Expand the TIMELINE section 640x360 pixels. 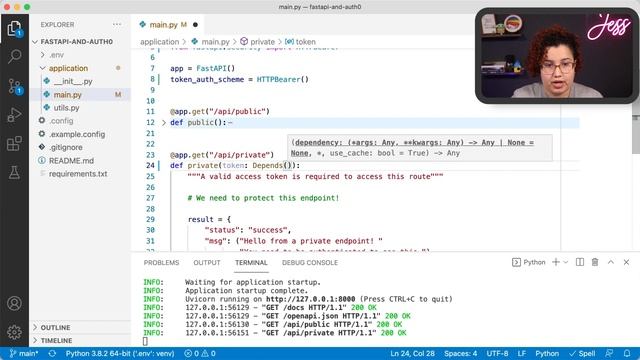coord(56,340)
